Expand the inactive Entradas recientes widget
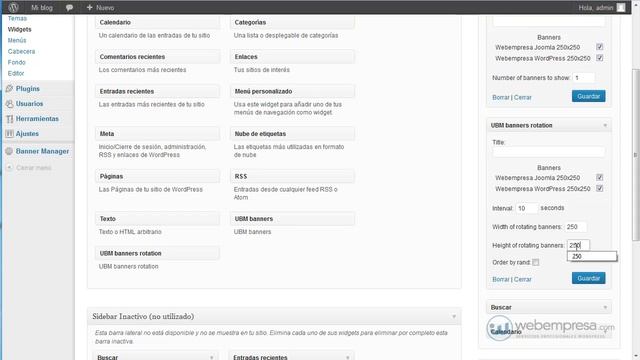 tap(347, 358)
